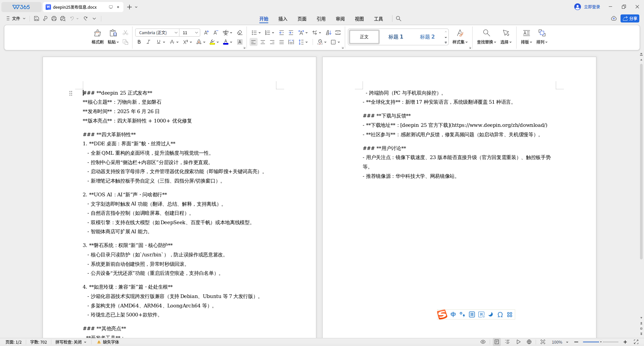This screenshot has height=346, width=644.
Task: Toggle bold formatting
Action: pos(139,42)
